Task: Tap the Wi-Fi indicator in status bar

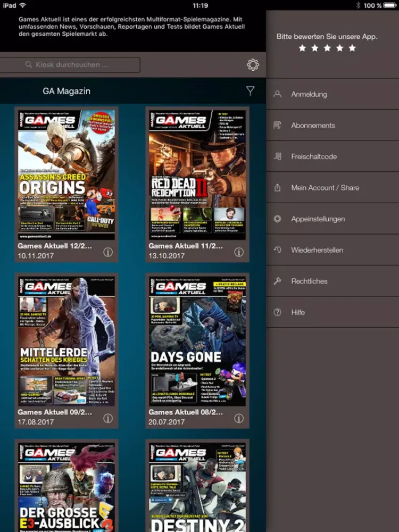Action: [23, 5]
